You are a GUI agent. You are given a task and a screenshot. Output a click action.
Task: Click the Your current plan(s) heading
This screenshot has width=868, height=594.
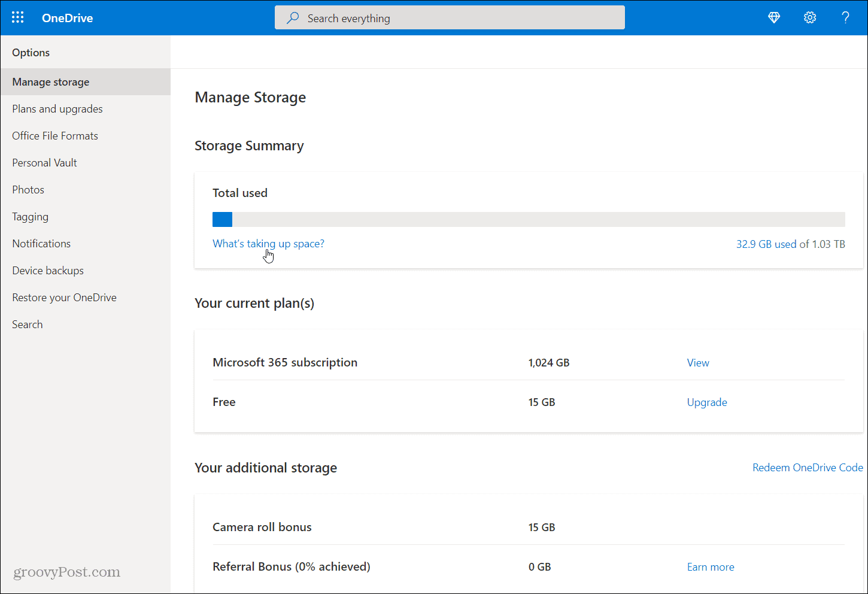click(x=254, y=304)
